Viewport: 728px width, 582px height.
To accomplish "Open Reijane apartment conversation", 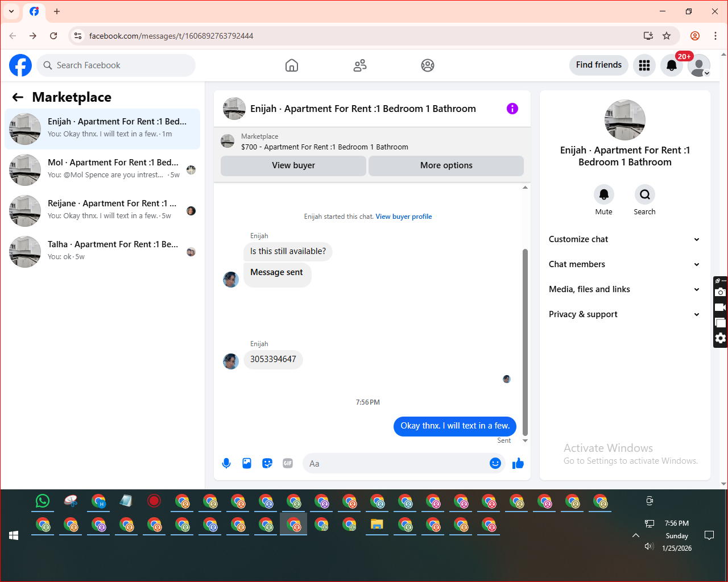I will coord(102,211).
